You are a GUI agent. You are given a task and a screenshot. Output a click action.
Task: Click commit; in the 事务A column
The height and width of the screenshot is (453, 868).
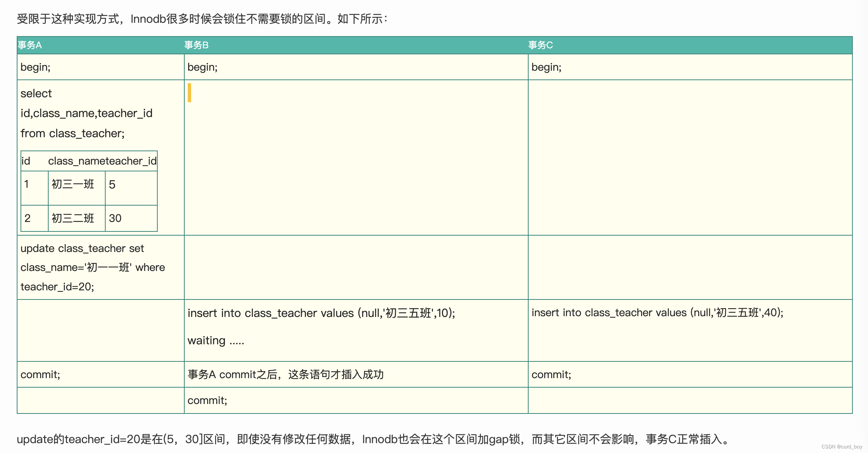pos(40,375)
